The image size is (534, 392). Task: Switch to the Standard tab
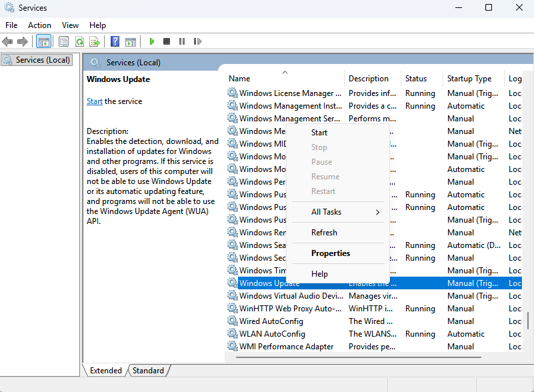pyautogui.click(x=148, y=371)
